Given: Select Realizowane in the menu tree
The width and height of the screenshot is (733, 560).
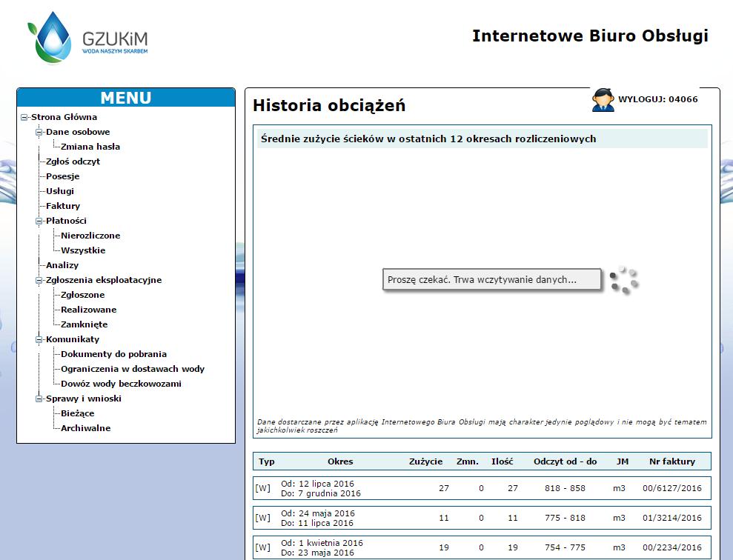Looking at the screenshot, I should pyautogui.click(x=88, y=310).
